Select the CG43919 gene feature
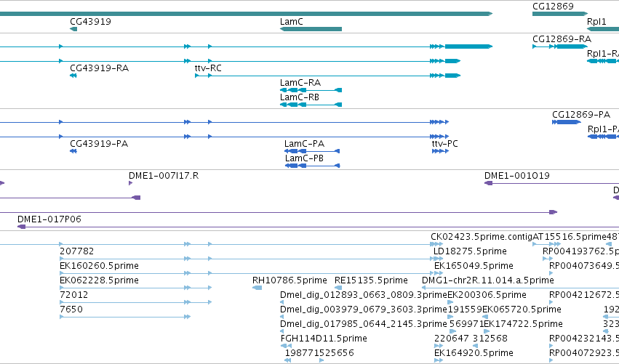619x364 pixels. (x=73, y=29)
